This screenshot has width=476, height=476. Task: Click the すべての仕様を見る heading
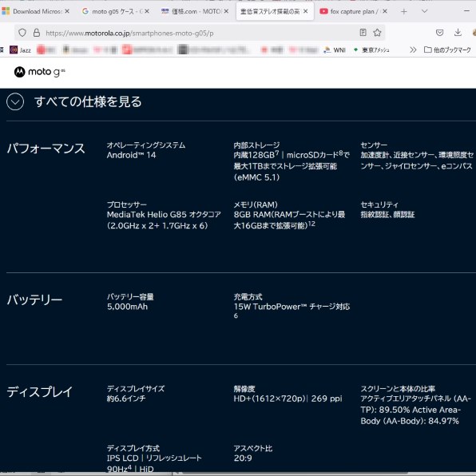click(88, 101)
